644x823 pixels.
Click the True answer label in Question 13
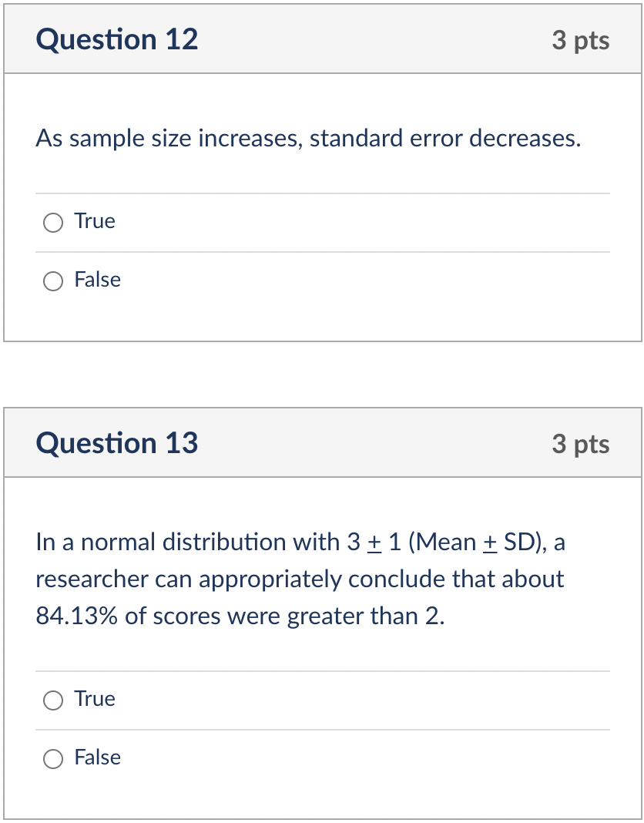coord(94,699)
